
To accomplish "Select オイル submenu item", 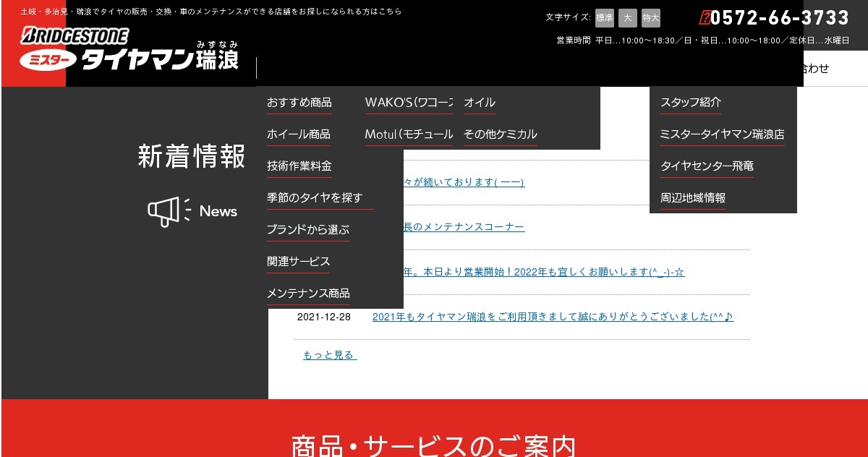I will click(x=480, y=103).
